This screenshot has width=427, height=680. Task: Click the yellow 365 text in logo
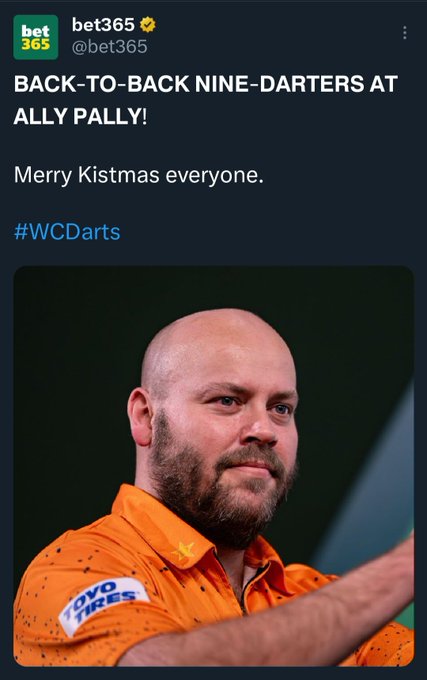point(36,45)
